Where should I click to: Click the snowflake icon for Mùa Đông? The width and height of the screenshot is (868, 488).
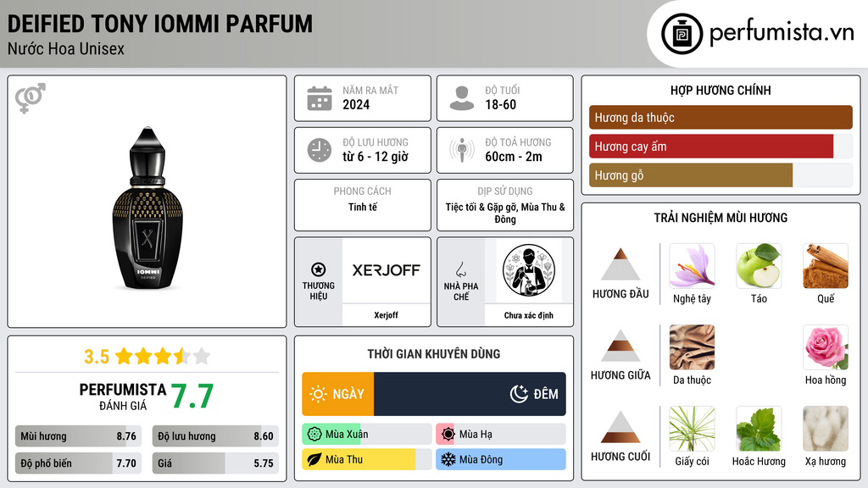pos(448,459)
